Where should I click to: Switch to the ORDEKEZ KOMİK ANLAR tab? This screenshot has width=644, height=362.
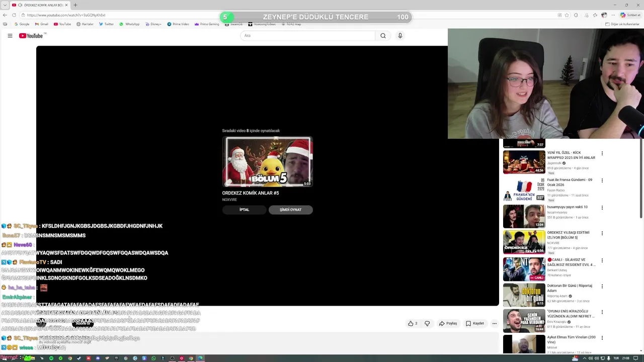[40, 5]
